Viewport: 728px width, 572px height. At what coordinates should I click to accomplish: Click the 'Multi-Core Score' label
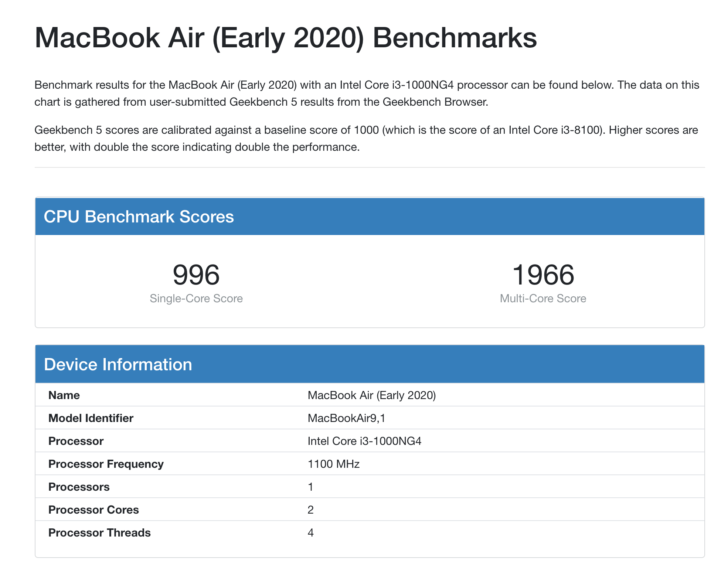543,299
